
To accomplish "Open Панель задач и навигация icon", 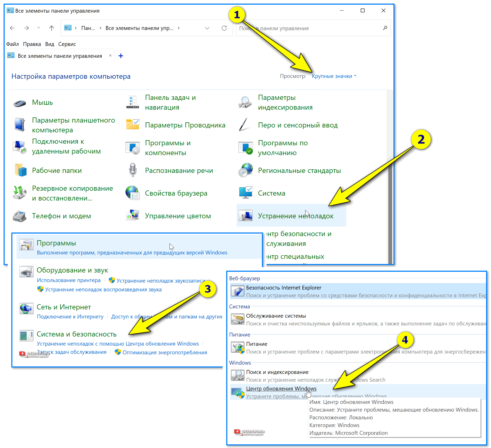I will click(133, 102).
